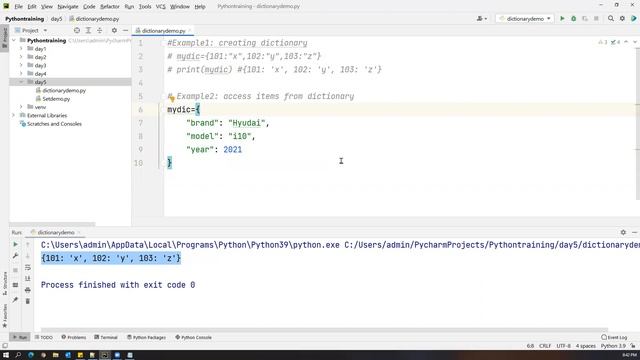
Task: Select dictionarydemo tab in Run panel
Action: [x=56, y=232]
